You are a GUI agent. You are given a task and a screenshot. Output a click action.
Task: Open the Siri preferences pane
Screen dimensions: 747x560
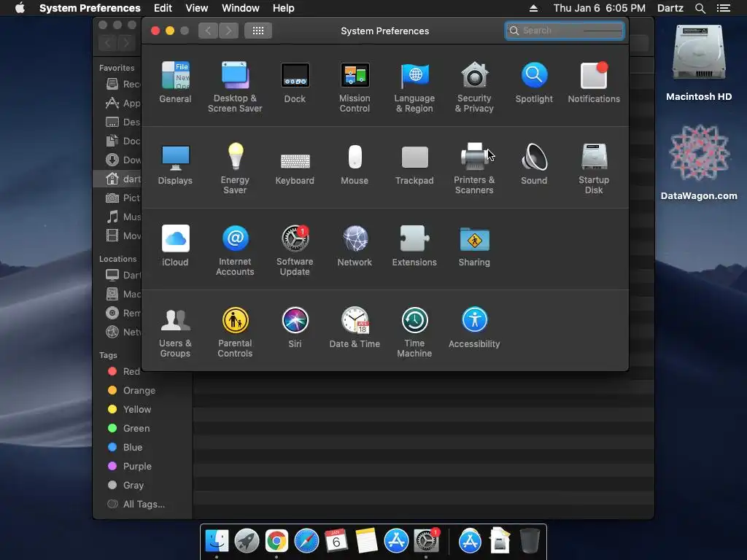coord(295,327)
